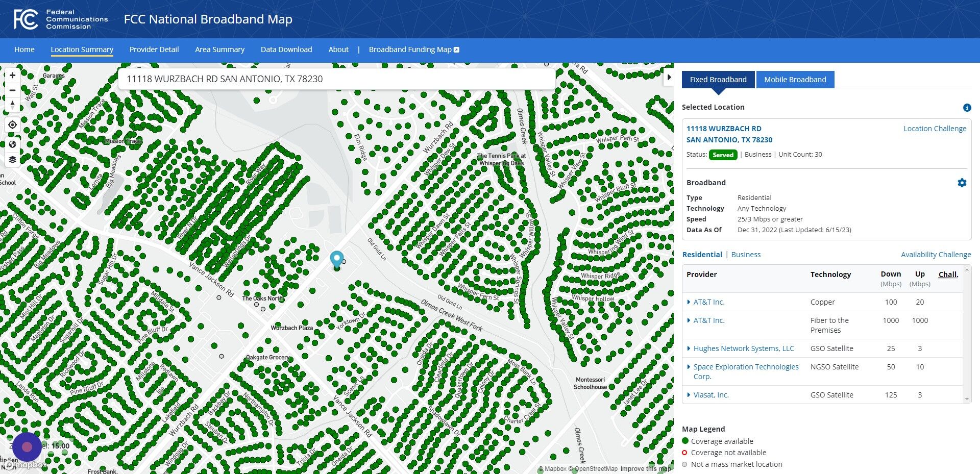Open Location Summary tab
Screen dimensions: 980x474
point(82,49)
